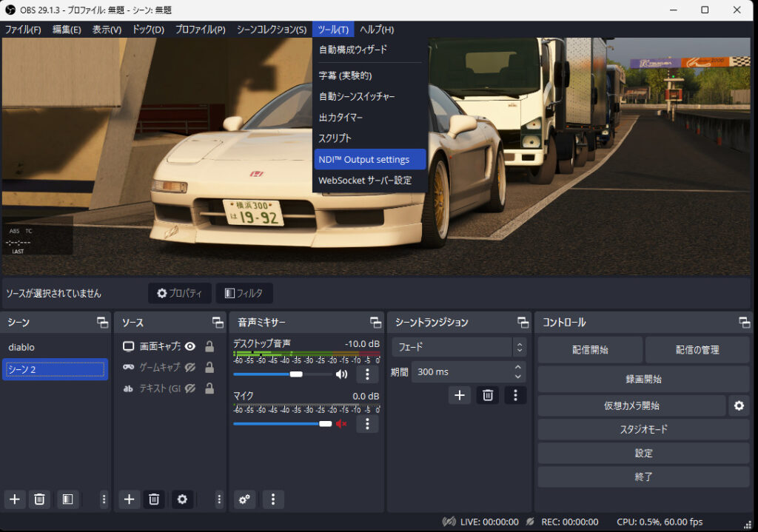
Task: Add a new transition with plus button
Action: (x=459, y=395)
